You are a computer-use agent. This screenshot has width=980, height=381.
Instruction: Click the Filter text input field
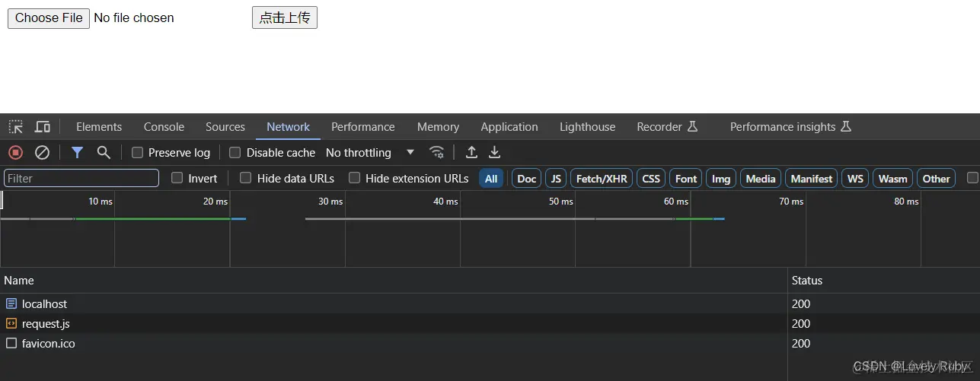click(x=81, y=178)
